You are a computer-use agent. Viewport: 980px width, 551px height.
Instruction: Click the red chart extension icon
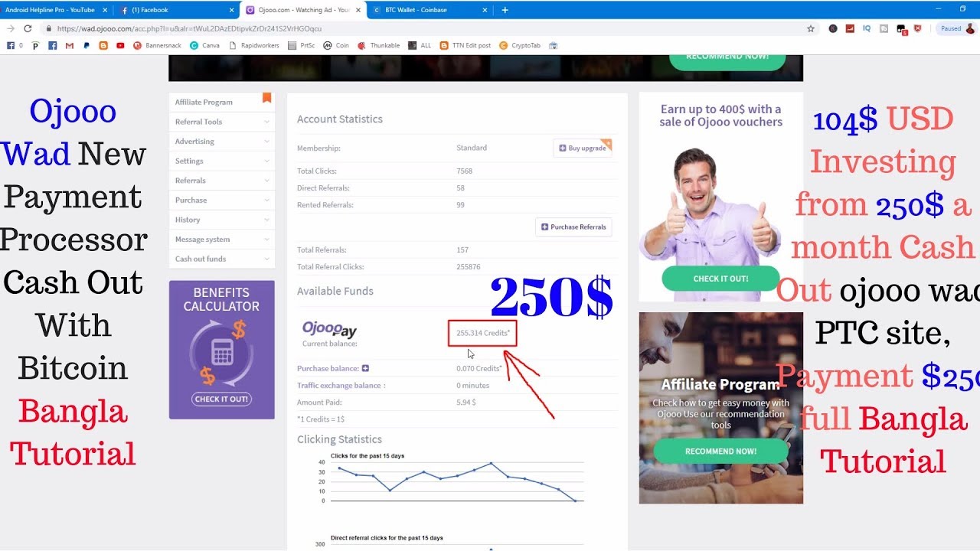click(850, 28)
